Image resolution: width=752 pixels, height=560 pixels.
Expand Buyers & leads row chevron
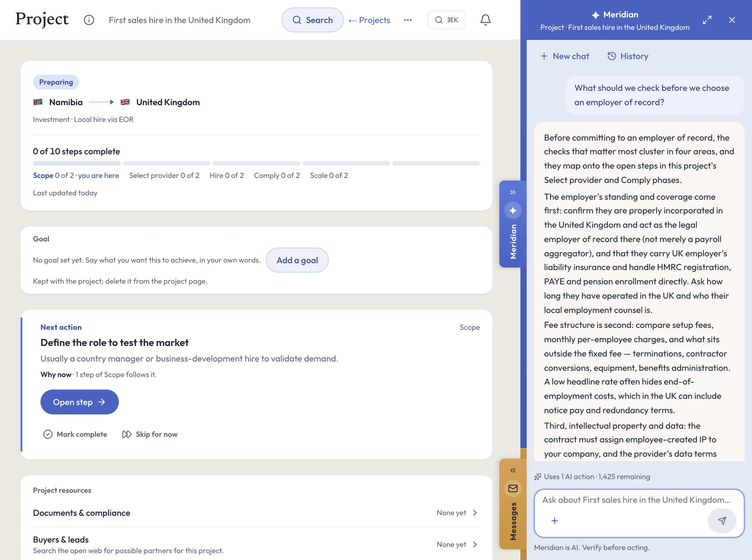[475, 544]
